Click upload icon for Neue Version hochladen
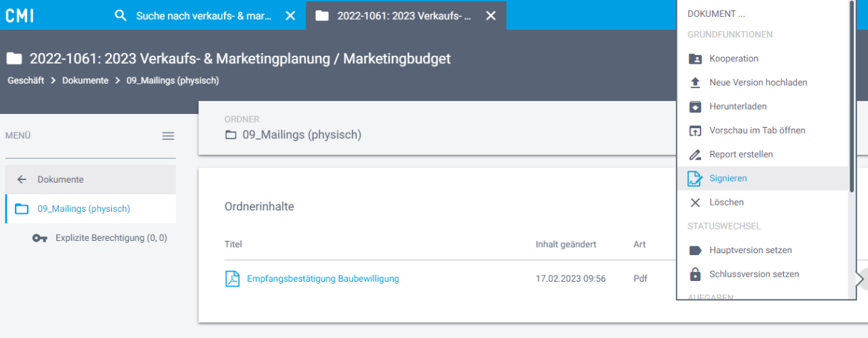Screen dimensions: 868x338 coord(695,83)
